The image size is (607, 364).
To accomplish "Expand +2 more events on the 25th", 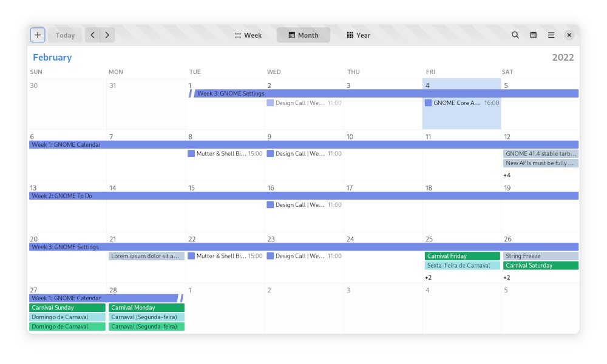I will tap(428, 278).
